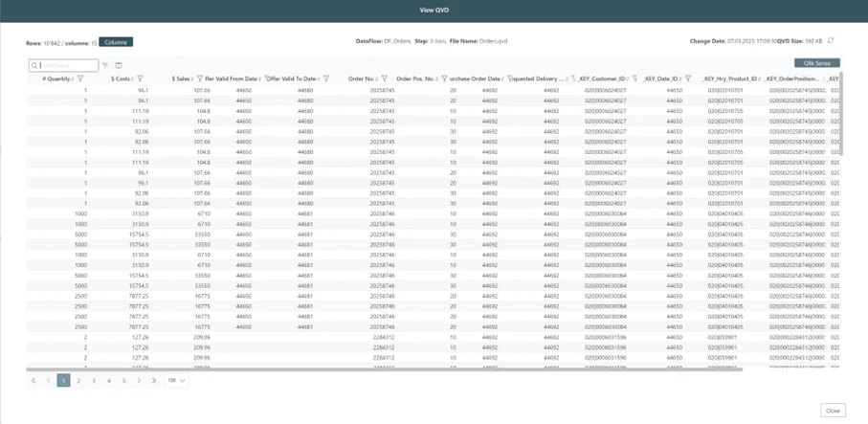Close the View QVD dialog
Viewport: 868px width, 424px height.
point(832,411)
